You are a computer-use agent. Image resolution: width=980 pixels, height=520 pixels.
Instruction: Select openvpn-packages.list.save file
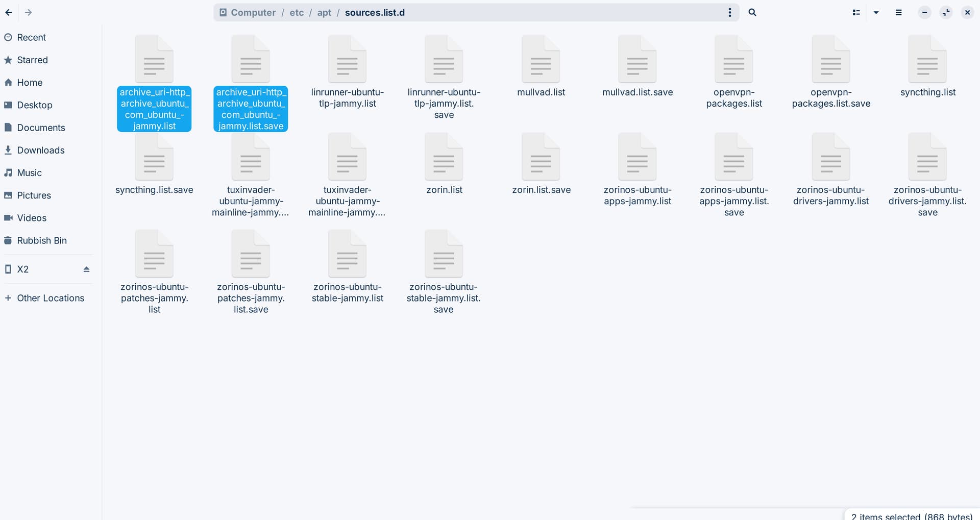coord(831,71)
